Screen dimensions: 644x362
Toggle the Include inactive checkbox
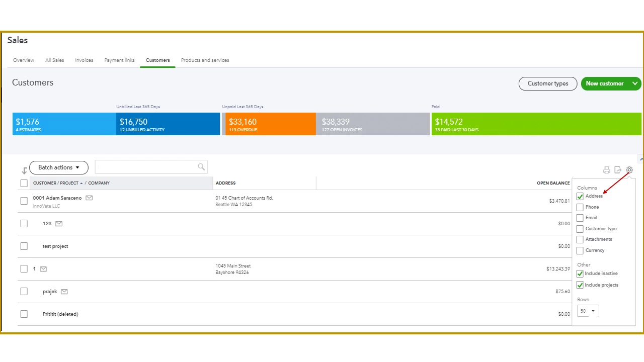pyautogui.click(x=580, y=274)
